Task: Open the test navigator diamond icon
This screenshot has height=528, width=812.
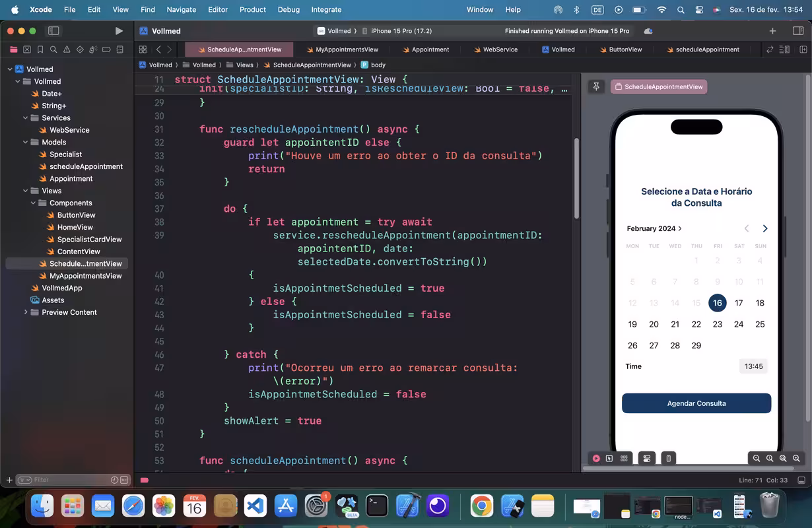Action: (x=80, y=49)
